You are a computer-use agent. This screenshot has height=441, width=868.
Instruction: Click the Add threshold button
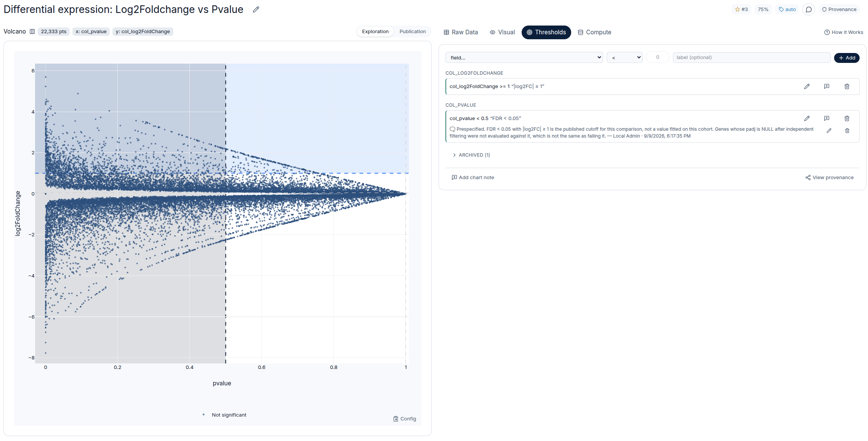pyautogui.click(x=847, y=58)
